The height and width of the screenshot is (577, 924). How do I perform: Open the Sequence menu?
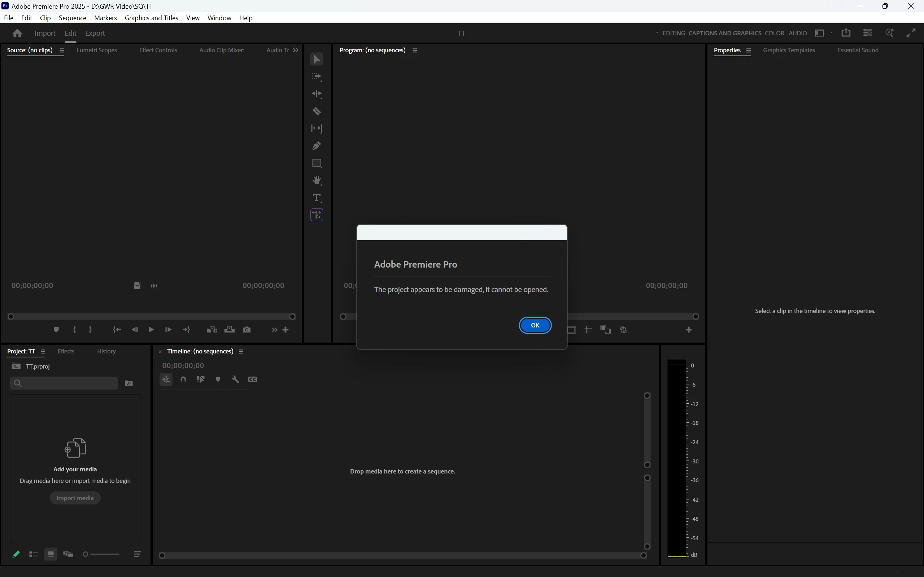pos(72,18)
